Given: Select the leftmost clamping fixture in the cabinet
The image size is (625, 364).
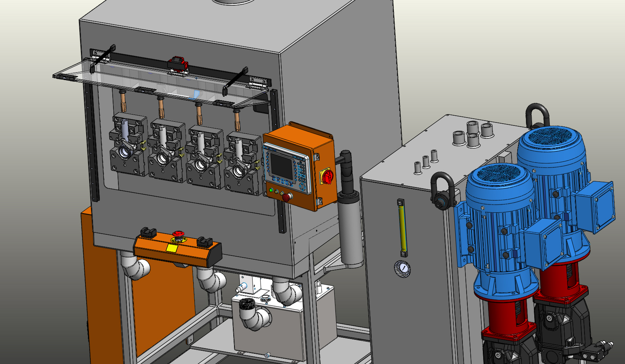Looking at the screenshot, I should pos(128,145).
